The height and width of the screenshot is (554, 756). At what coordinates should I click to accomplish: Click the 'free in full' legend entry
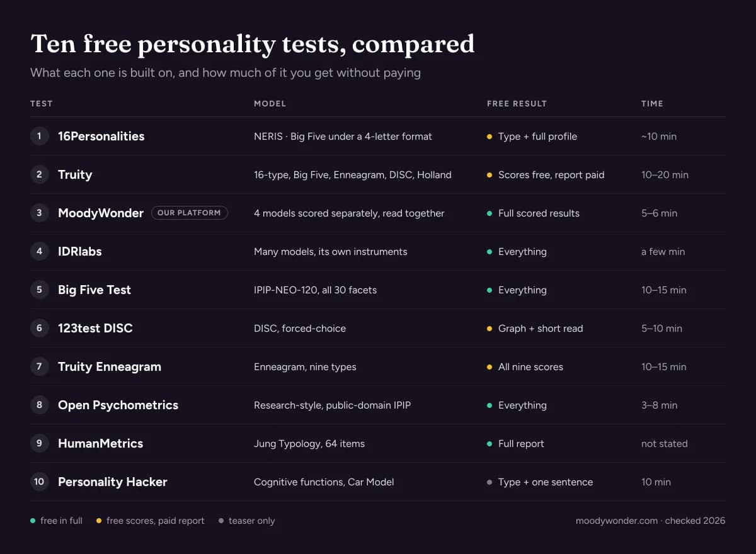[56, 521]
